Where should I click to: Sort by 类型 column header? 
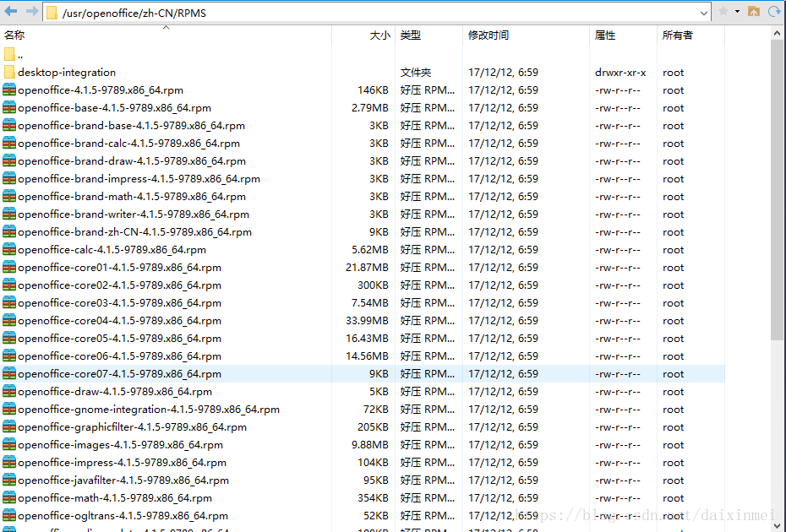[411, 35]
